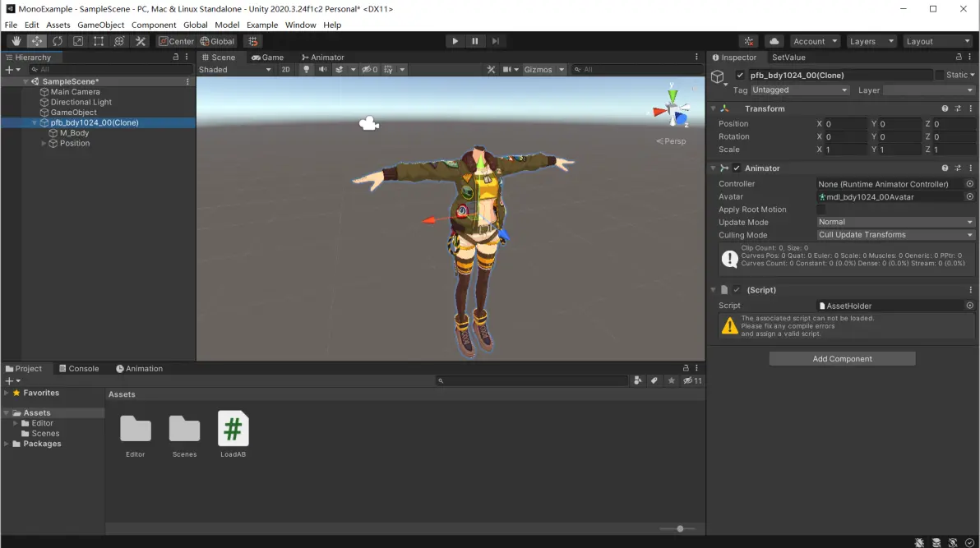The height and width of the screenshot is (548, 980).
Task: Open the Layout dropdown
Action: click(x=937, y=41)
